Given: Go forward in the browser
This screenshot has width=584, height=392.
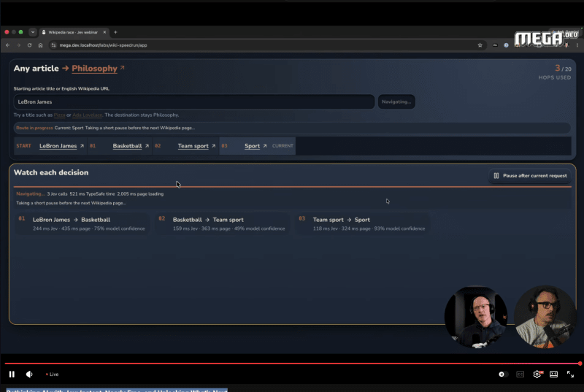Looking at the screenshot, I should (x=18, y=45).
